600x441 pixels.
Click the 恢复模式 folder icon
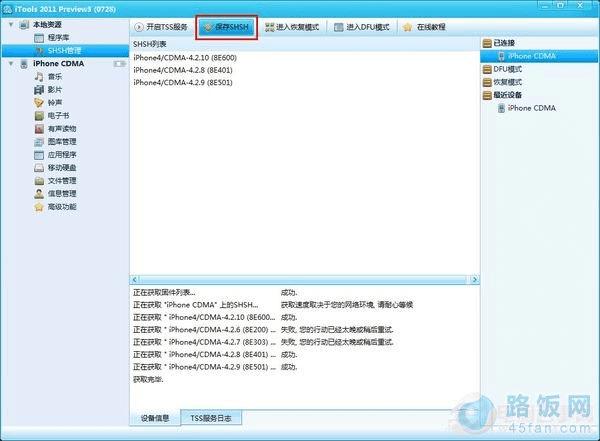487,82
